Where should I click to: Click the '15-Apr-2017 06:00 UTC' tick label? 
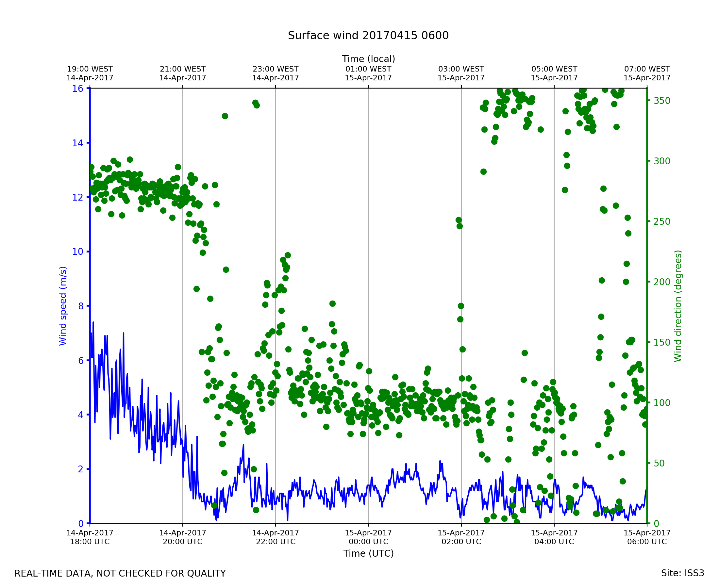[x=646, y=537]
